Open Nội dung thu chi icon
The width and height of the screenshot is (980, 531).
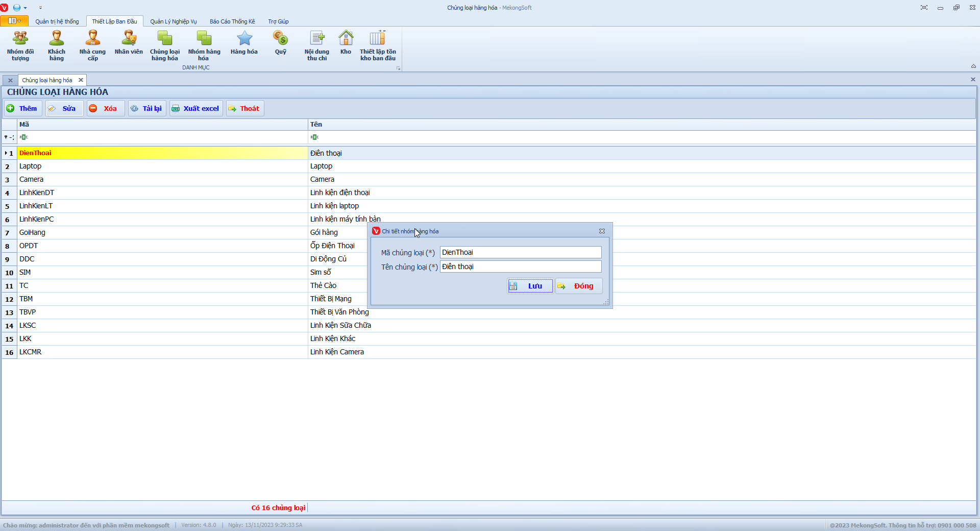316,45
